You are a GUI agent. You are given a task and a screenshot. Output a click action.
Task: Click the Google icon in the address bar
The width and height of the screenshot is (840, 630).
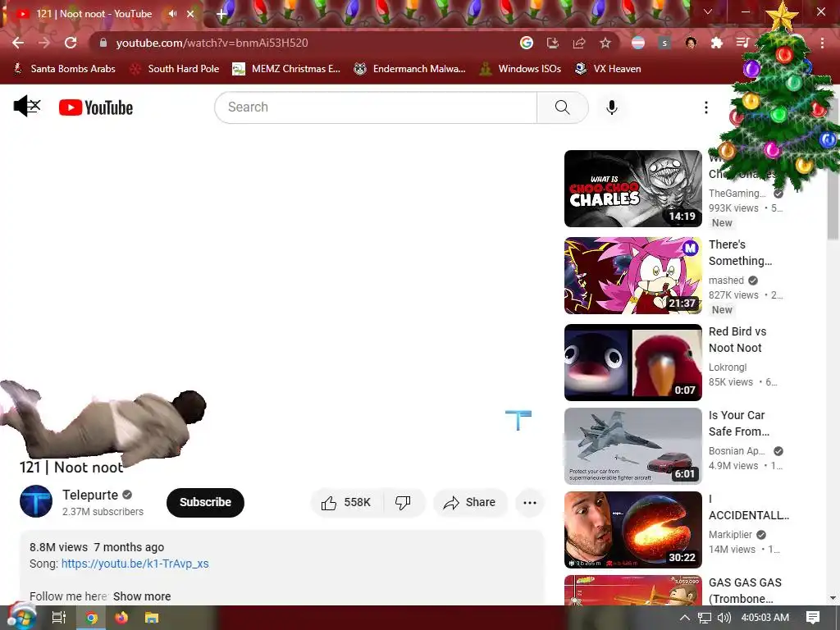(x=526, y=43)
